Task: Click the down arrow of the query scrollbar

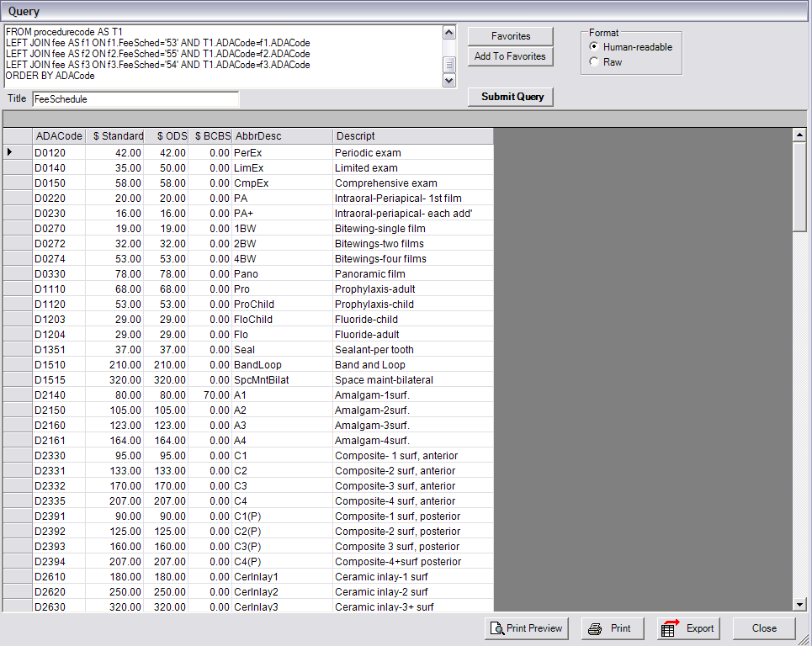Action: pos(449,79)
